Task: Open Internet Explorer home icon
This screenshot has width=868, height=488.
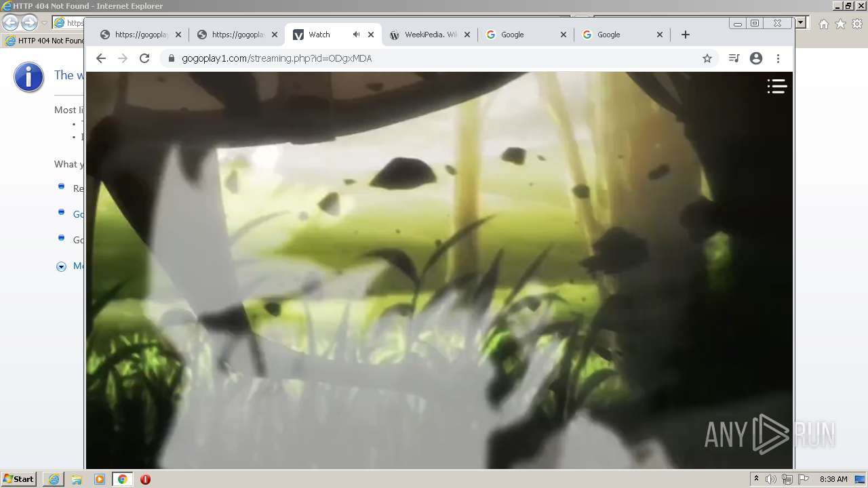Action: [x=823, y=24]
